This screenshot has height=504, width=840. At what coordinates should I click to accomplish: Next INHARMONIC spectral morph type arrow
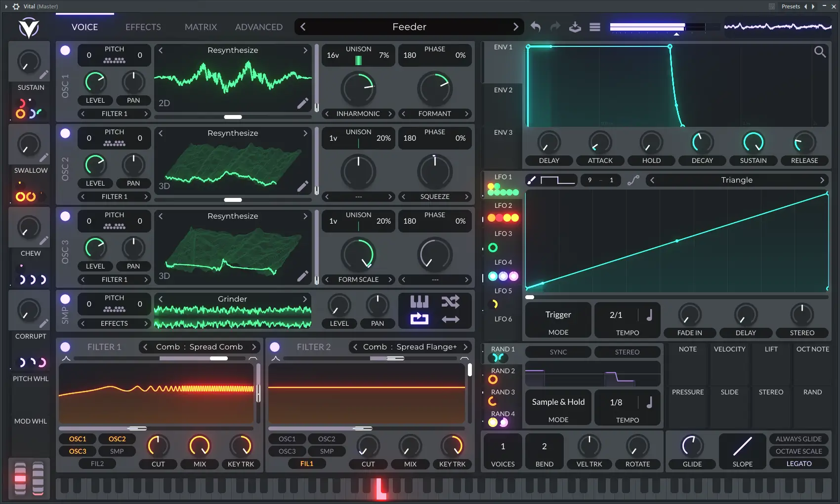[x=390, y=114]
